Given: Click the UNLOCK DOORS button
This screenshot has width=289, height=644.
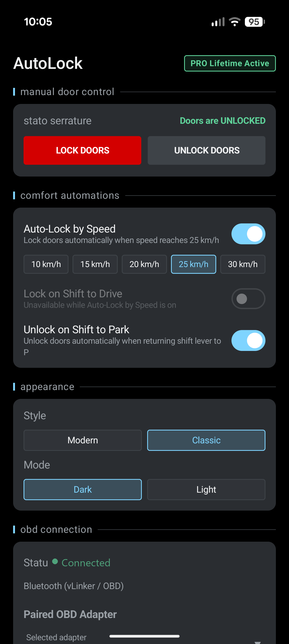Looking at the screenshot, I should pos(207,150).
